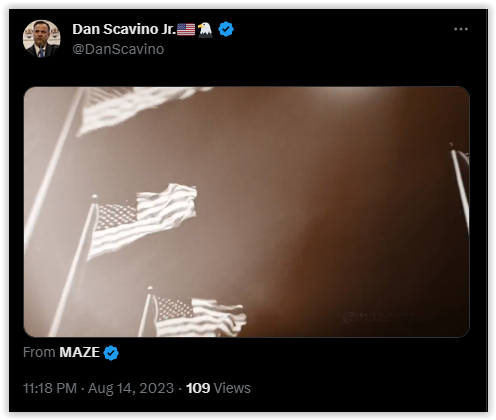This screenshot has height=420, width=496.
Task: Visit the @DanScavino handle link
Action: click(118, 49)
